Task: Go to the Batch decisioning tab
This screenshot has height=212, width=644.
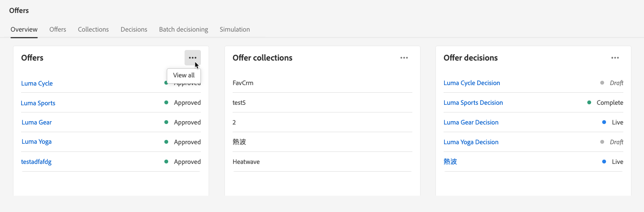Action: 184,29
